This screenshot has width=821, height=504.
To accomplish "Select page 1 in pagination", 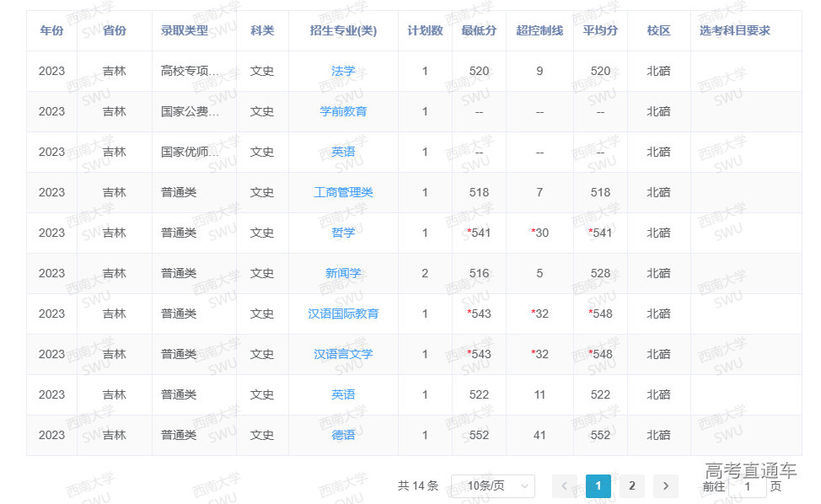I will pyautogui.click(x=598, y=485).
